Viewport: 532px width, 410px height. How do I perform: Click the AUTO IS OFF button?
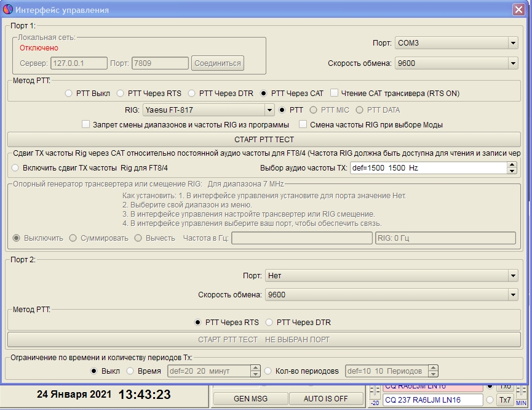click(x=325, y=398)
